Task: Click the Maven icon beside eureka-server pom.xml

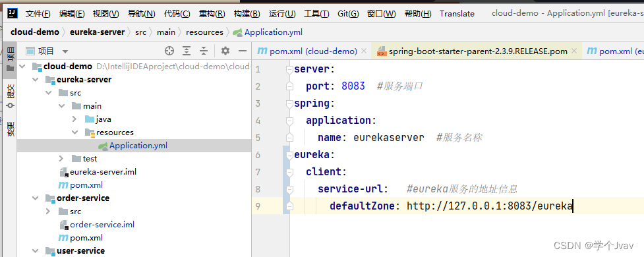Action: 63,185
